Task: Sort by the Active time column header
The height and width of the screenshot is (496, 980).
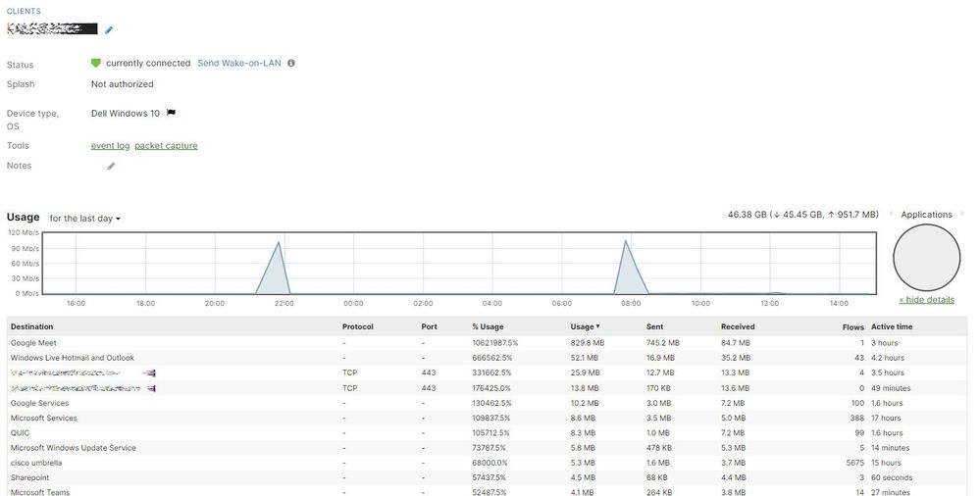Action: (x=891, y=326)
